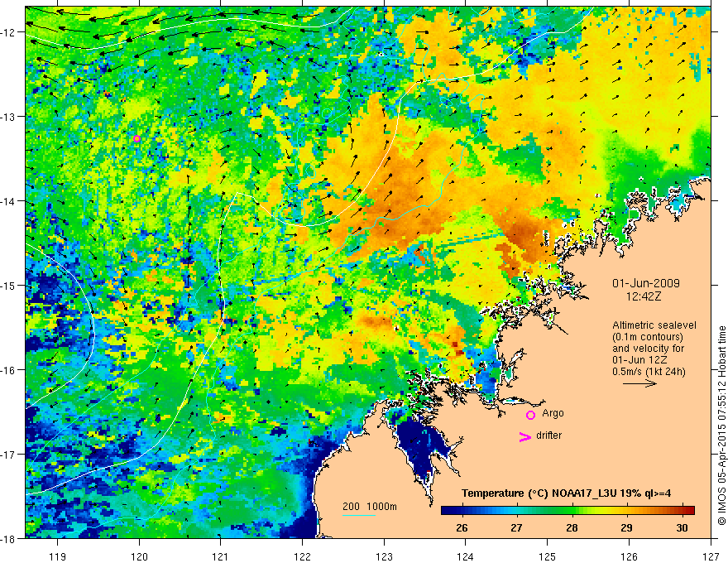Click the cyan bathymetry line sample in legend

point(358,515)
